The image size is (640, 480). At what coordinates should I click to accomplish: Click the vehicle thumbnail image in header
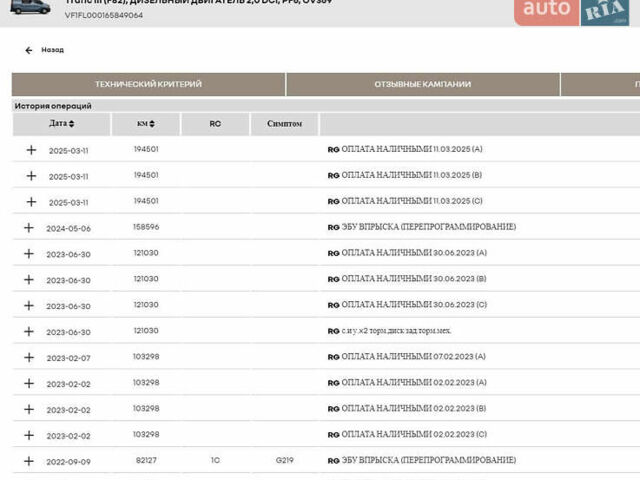click(30, 7)
